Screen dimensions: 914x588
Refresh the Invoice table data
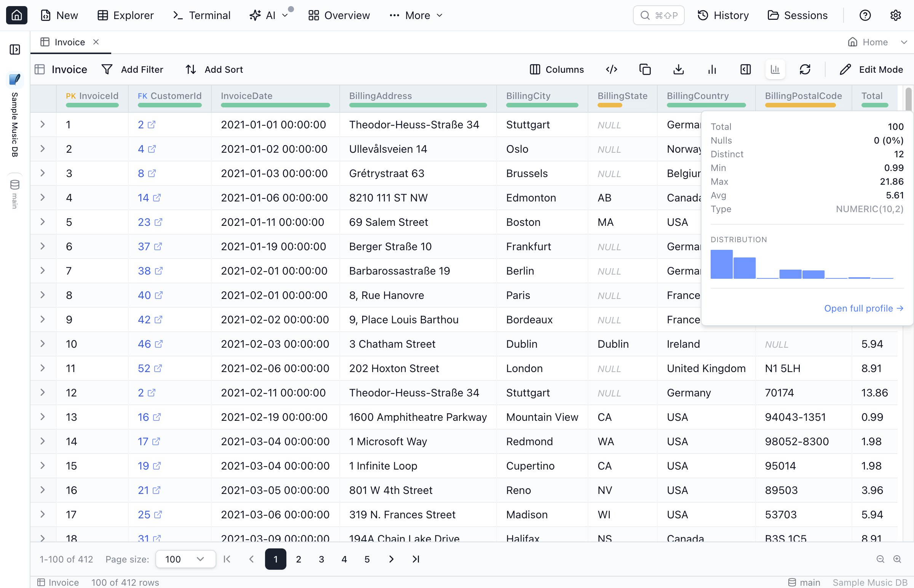(805, 69)
